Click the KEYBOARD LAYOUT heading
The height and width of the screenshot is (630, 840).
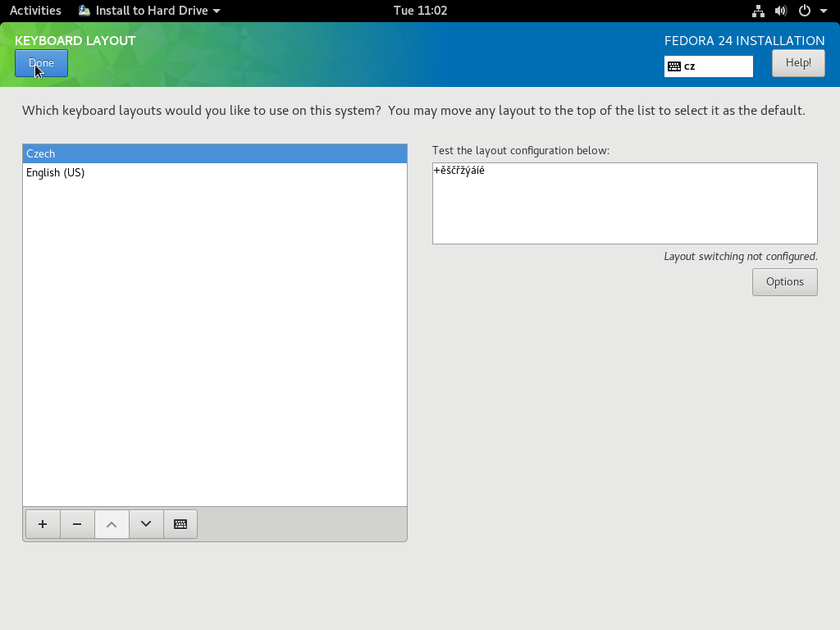(75, 41)
